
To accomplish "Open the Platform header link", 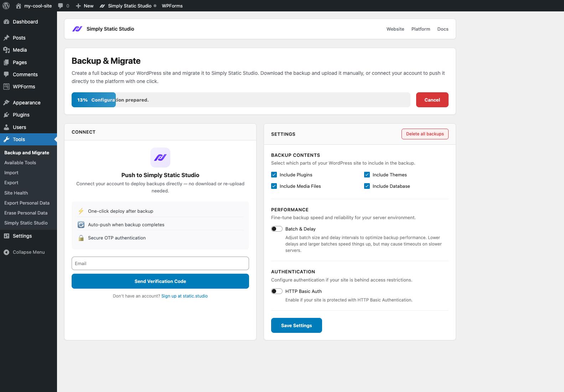I will pos(420,29).
